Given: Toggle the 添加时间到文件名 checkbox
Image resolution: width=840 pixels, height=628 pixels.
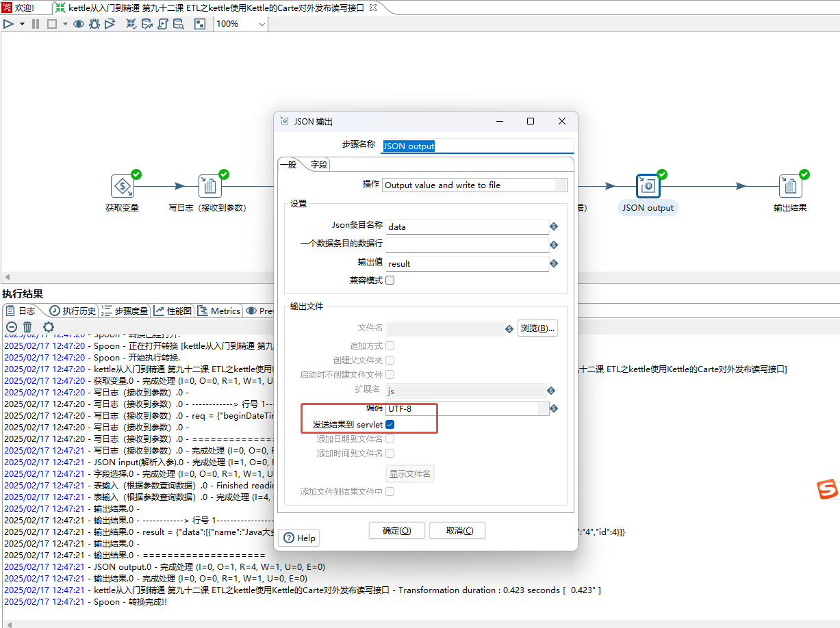Looking at the screenshot, I should pos(390,453).
